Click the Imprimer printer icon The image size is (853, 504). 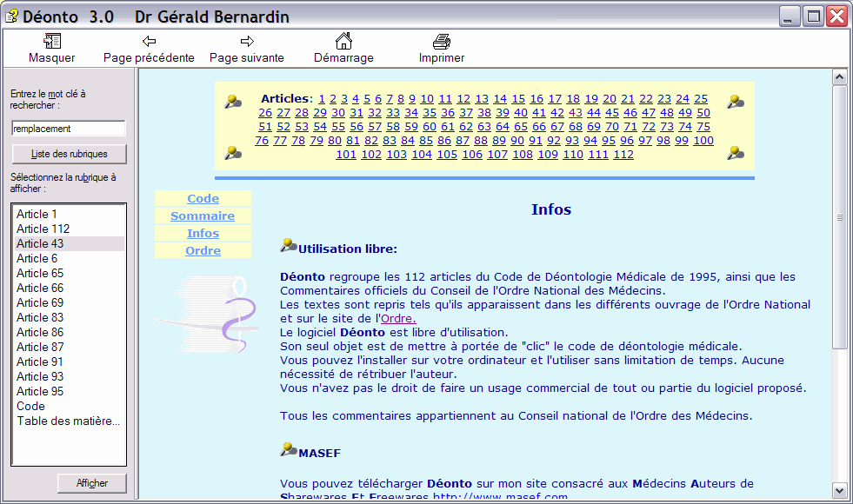[442, 42]
